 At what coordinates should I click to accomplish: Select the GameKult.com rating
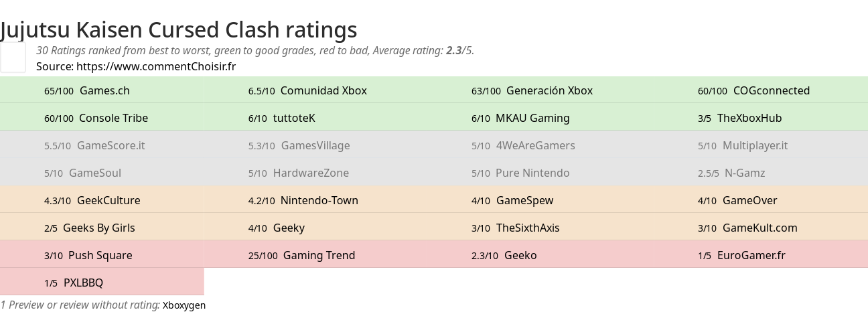(760, 228)
